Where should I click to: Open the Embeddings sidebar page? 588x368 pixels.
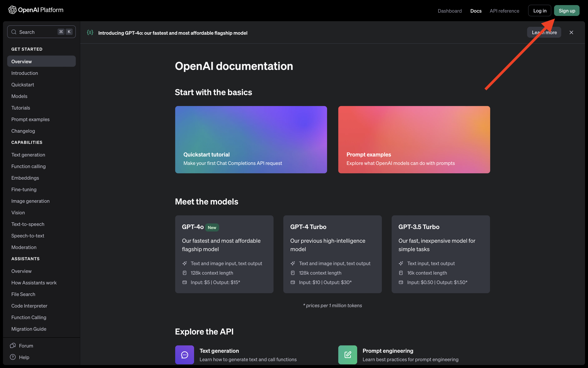(41, 178)
